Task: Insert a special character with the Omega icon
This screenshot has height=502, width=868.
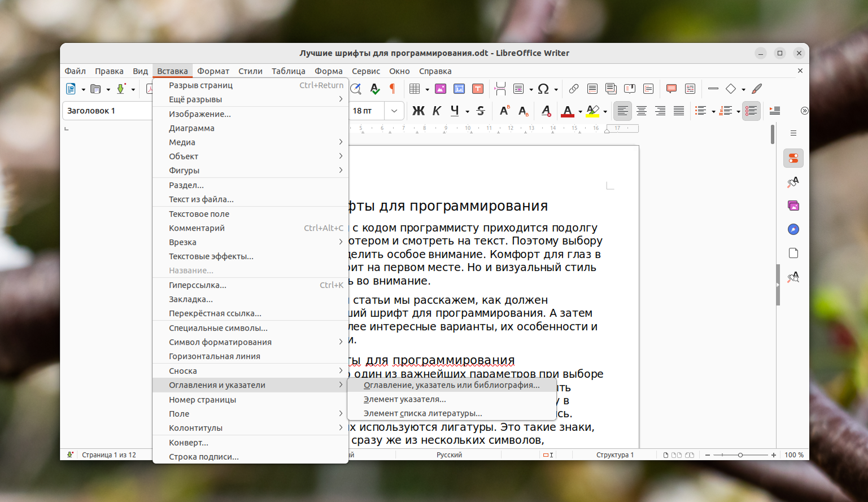Action: coord(543,89)
